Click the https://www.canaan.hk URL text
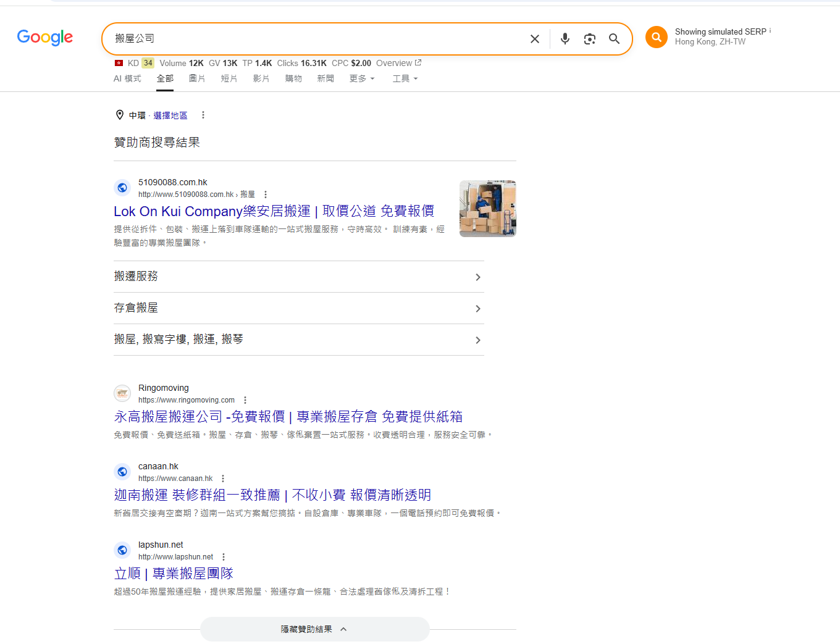Screen dimensions: 840x644 [175, 479]
